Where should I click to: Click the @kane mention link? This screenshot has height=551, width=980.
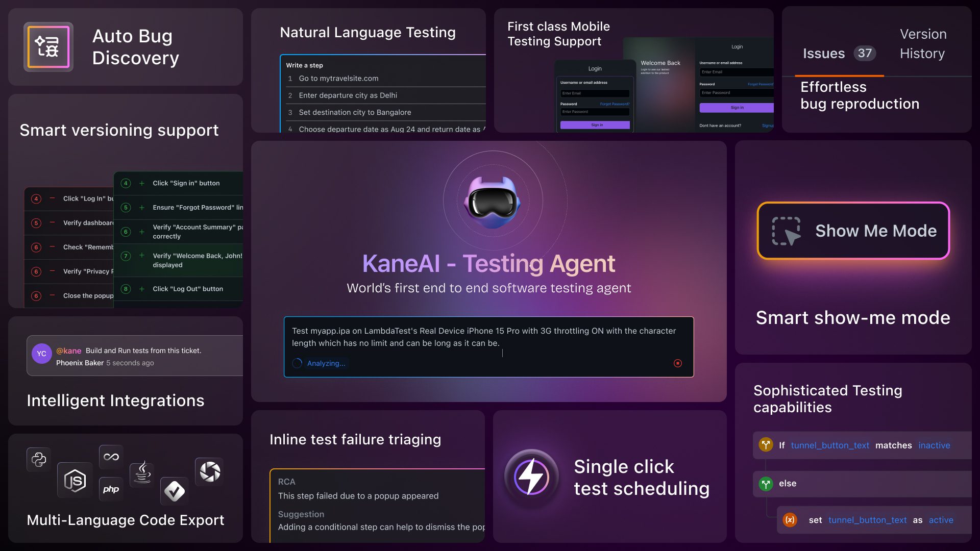click(69, 350)
